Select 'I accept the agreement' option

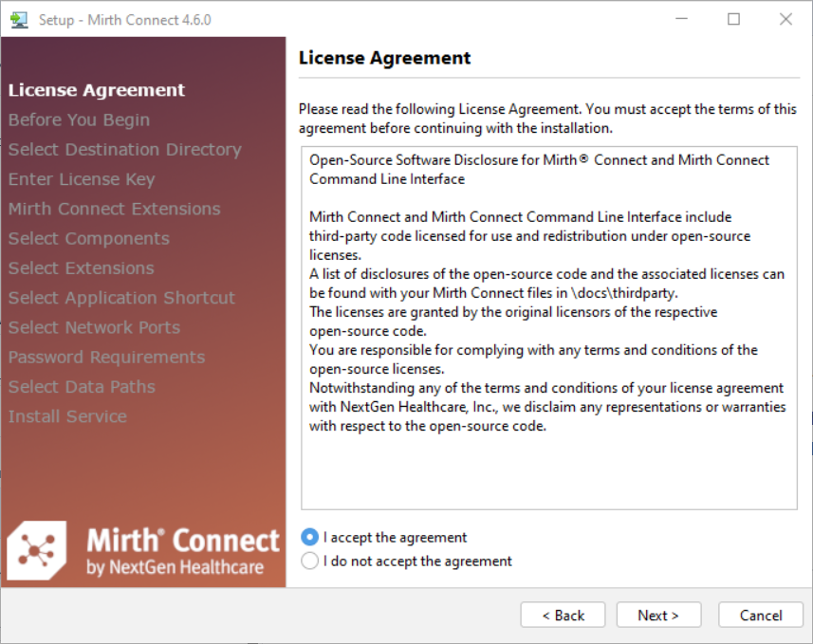coord(310,537)
